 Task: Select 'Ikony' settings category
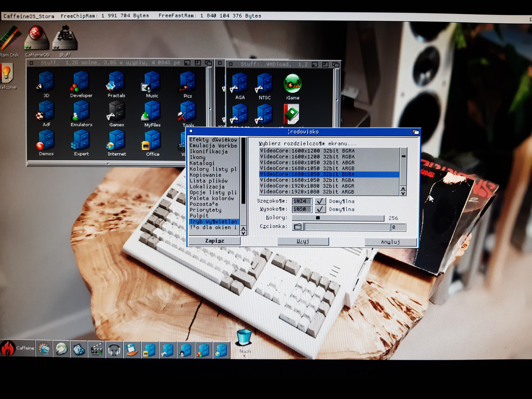213,158
